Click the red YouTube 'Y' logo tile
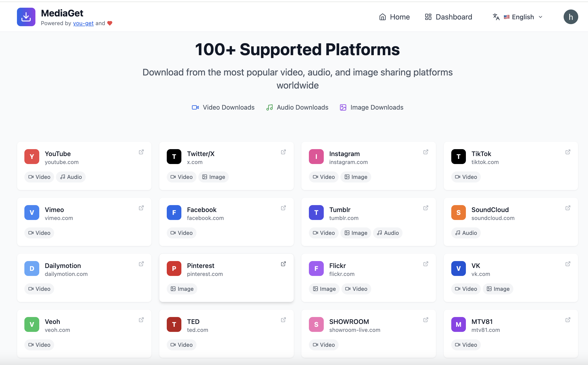This screenshot has height=365, width=588. coord(32,157)
